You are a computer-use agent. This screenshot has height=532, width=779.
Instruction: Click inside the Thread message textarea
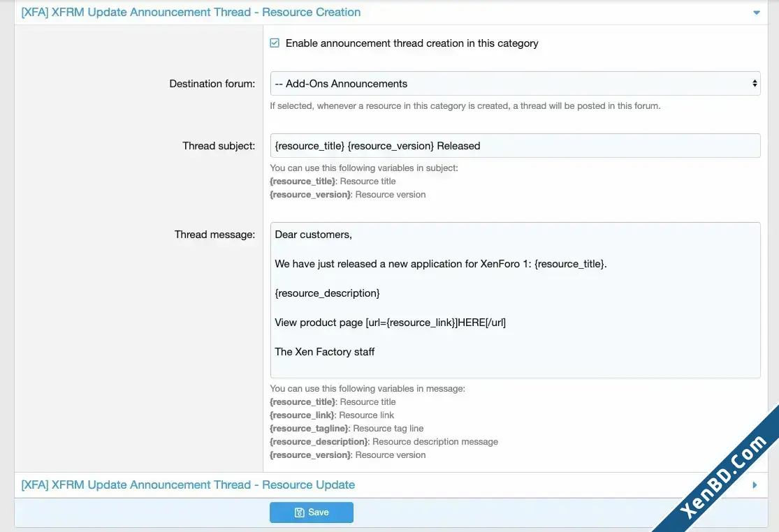point(515,300)
